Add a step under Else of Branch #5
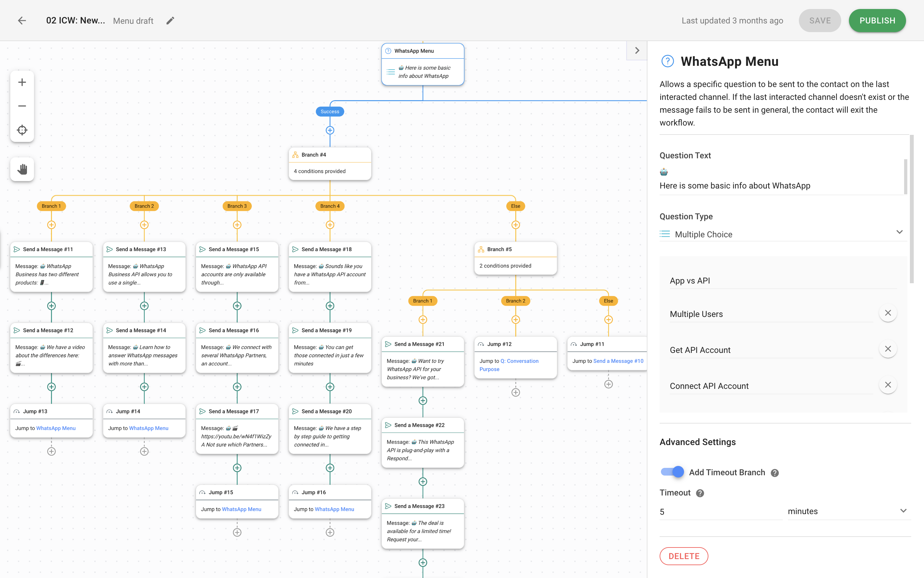Screen dimensions: 924x578 click(x=609, y=320)
